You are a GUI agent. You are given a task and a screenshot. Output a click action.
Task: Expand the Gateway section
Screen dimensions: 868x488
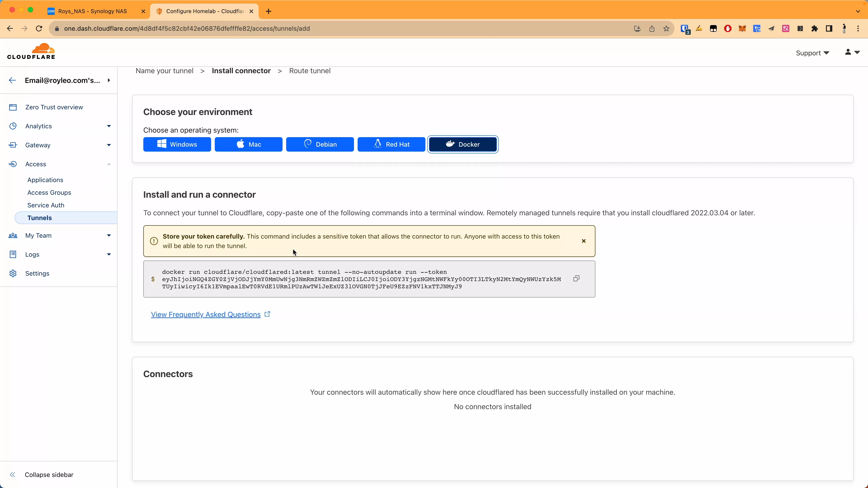click(x=108, y=145)
